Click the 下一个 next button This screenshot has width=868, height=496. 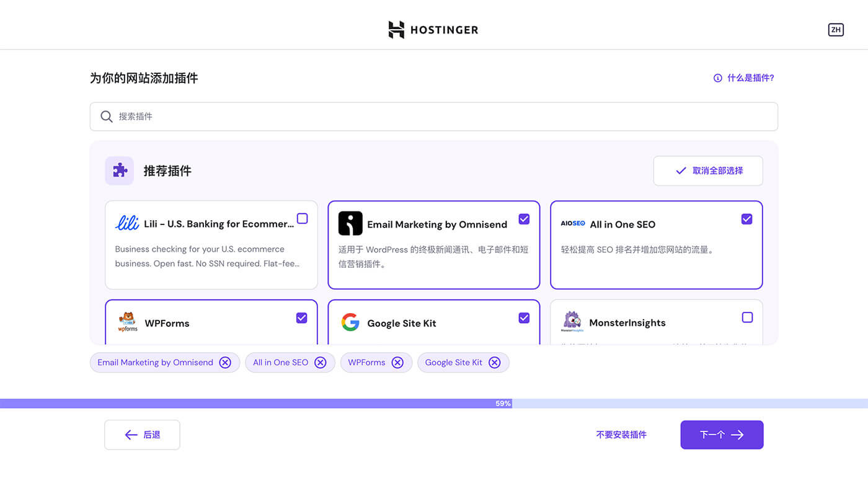722,435
